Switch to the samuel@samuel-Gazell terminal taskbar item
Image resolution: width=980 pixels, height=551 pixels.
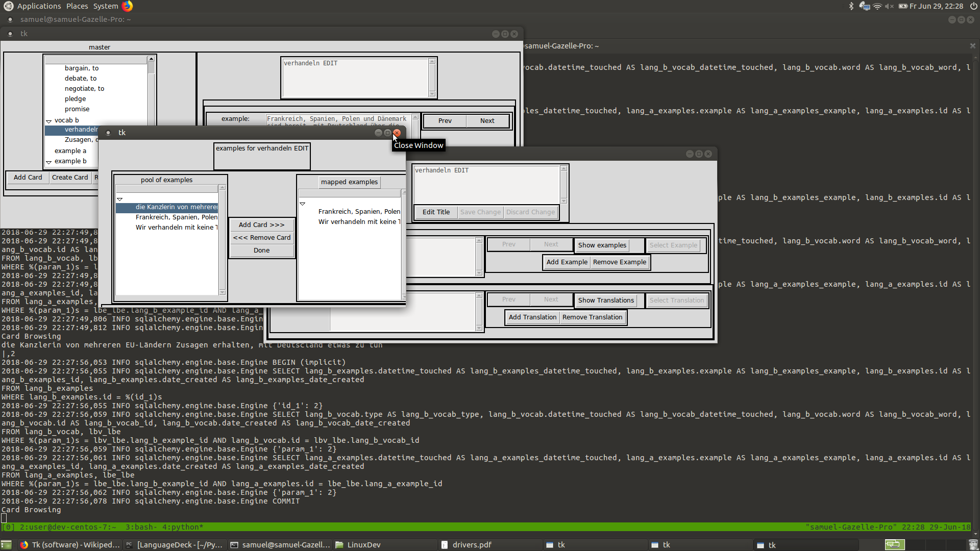tap(280, 545)
